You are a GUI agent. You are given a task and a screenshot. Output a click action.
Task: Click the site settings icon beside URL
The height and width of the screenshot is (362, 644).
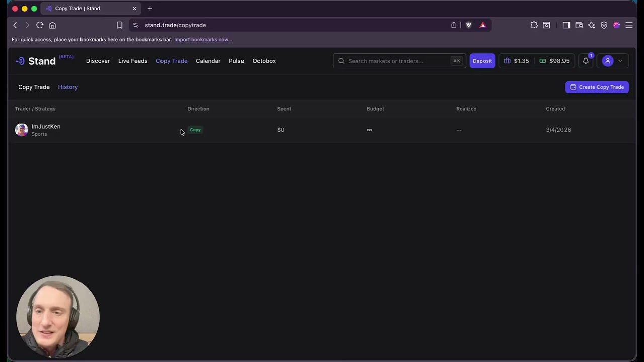point(136,25)
